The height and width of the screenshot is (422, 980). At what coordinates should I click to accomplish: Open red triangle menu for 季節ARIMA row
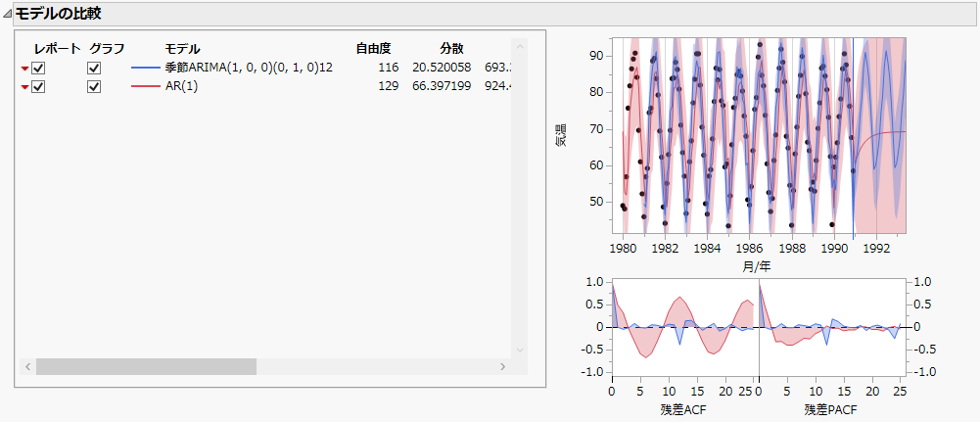[x=24, y=69]
